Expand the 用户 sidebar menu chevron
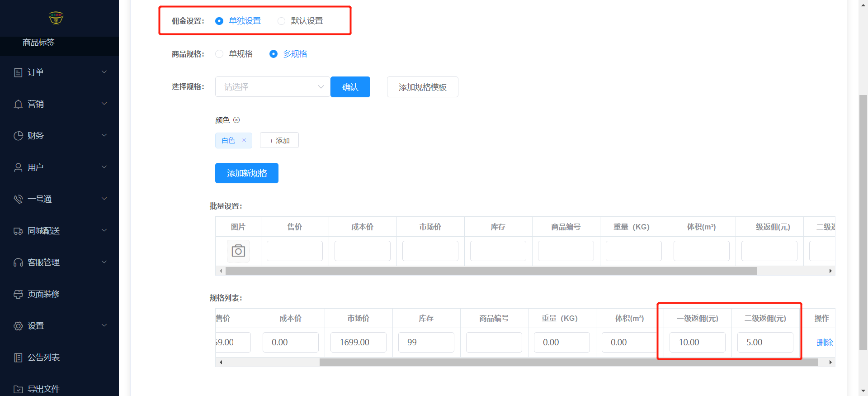The width and height of the screenshot is (868, 396). (x=104, y=167)
